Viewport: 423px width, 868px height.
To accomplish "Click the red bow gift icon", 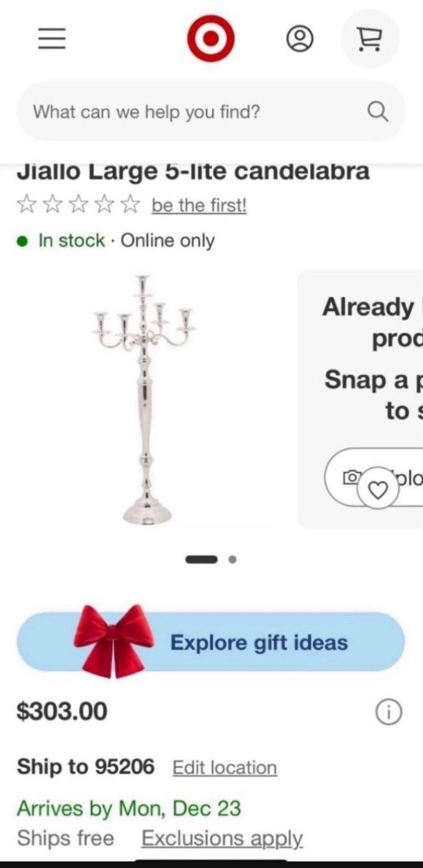I will 114,640.
